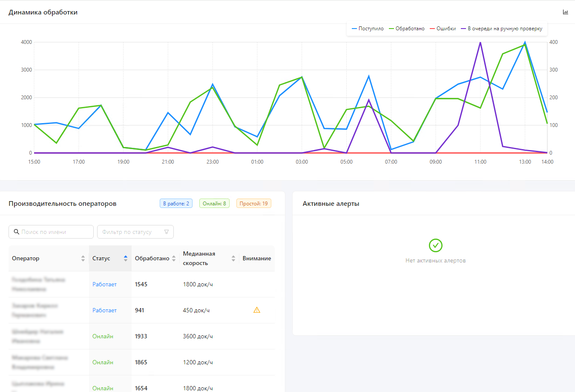Focus the Поиск по имени field
The height and width of the screenshot is (392, 575).
point(51,232)
